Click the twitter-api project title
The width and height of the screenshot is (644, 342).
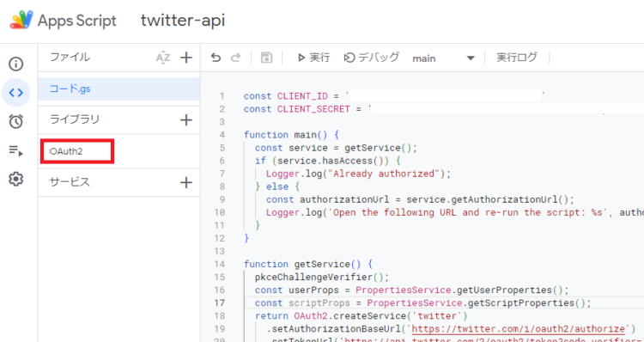point(183,21)
